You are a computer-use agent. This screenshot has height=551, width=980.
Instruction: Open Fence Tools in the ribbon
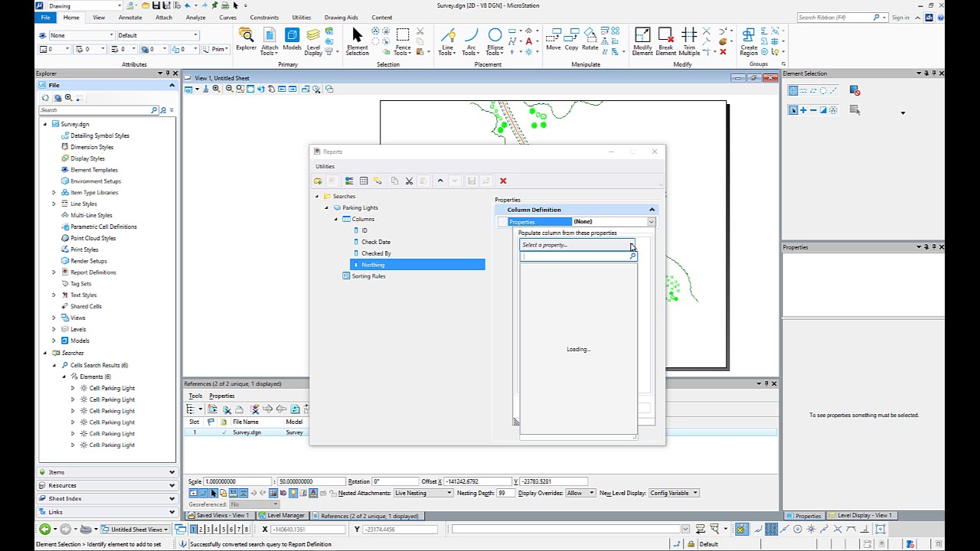[403, 41]
